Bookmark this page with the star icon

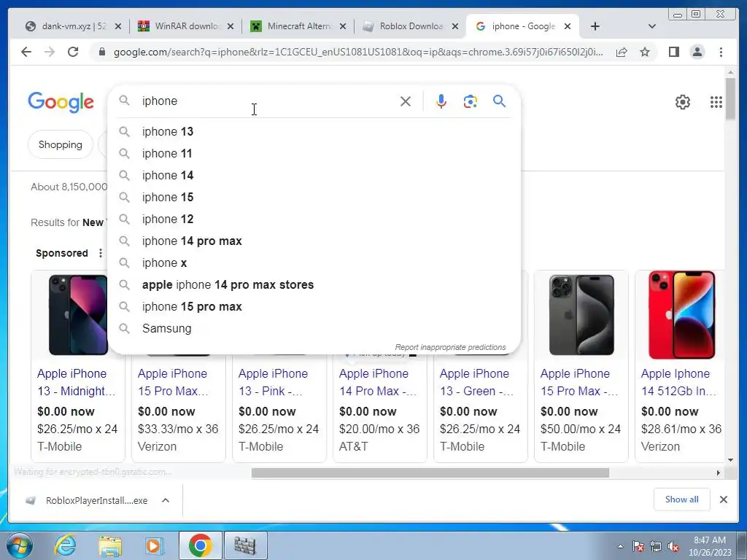point(645,52)
